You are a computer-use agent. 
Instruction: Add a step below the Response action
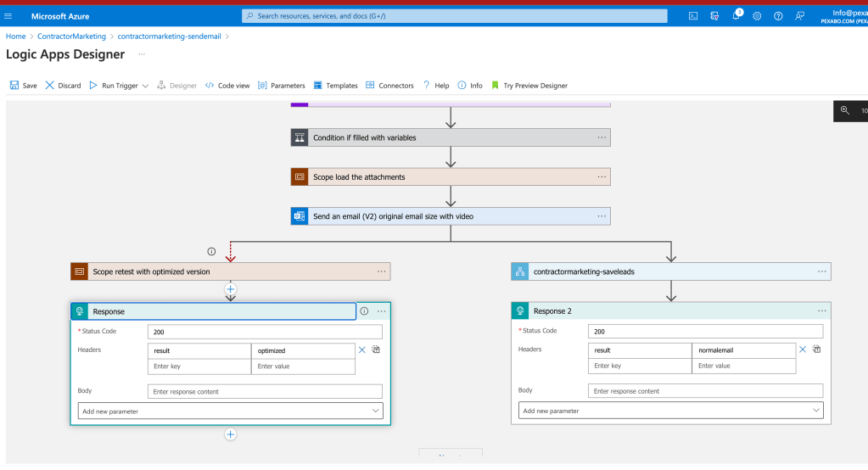point(230,434)
